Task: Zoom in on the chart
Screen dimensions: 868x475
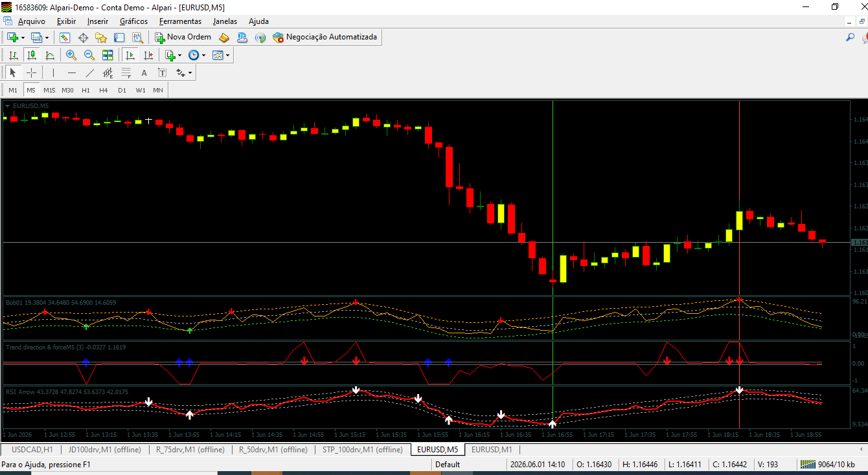Action: (x=71, y=55)
